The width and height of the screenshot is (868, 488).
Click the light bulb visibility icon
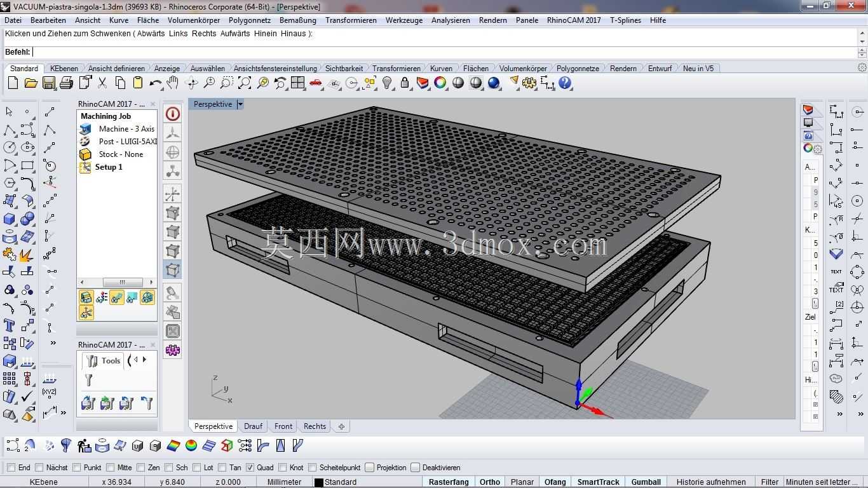[386, 83]
